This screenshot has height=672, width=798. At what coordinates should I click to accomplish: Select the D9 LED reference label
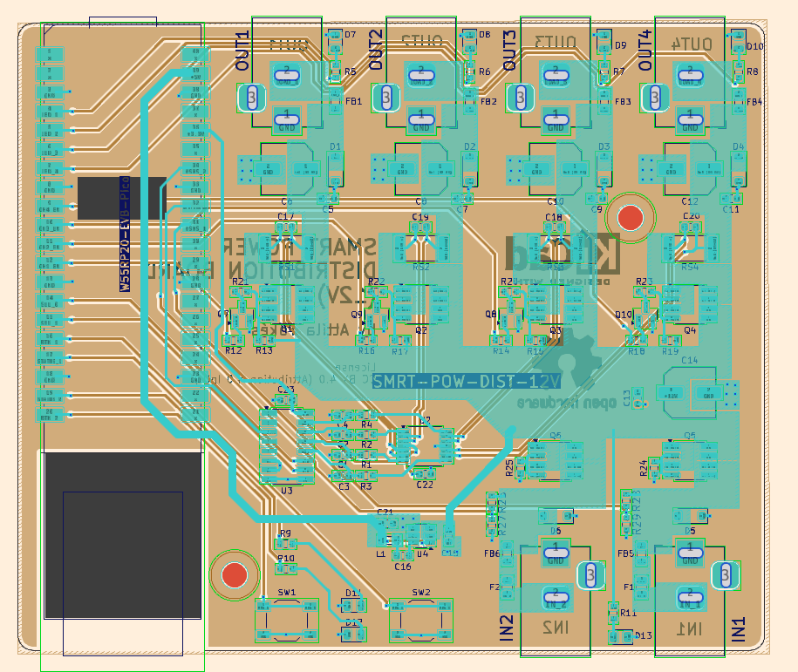pos(620,45)
